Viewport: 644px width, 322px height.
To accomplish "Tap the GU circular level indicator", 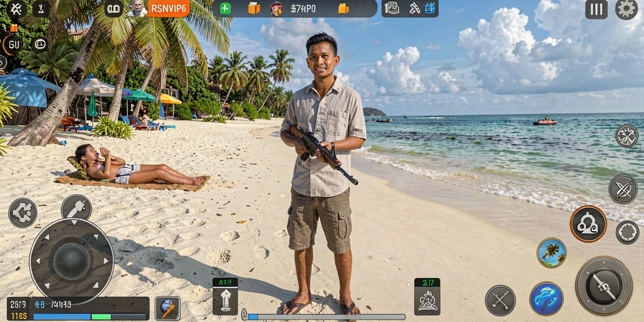I will pos(14,45).
